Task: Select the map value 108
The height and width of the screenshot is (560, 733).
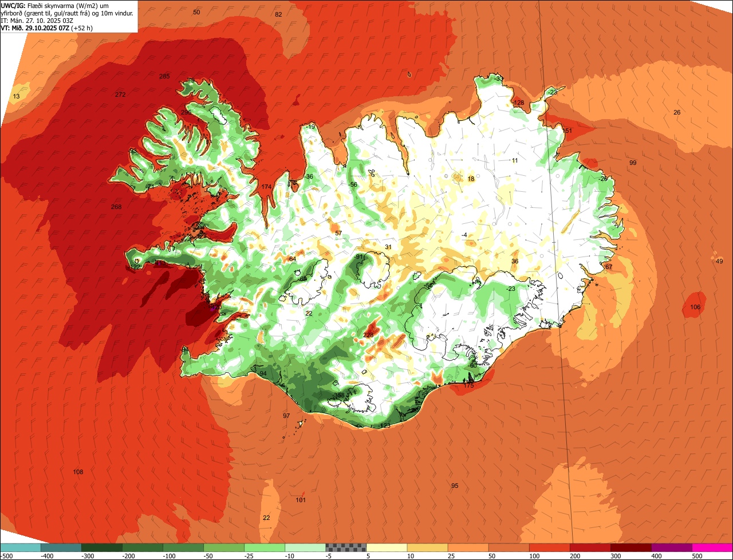Action: coord(78,472)
